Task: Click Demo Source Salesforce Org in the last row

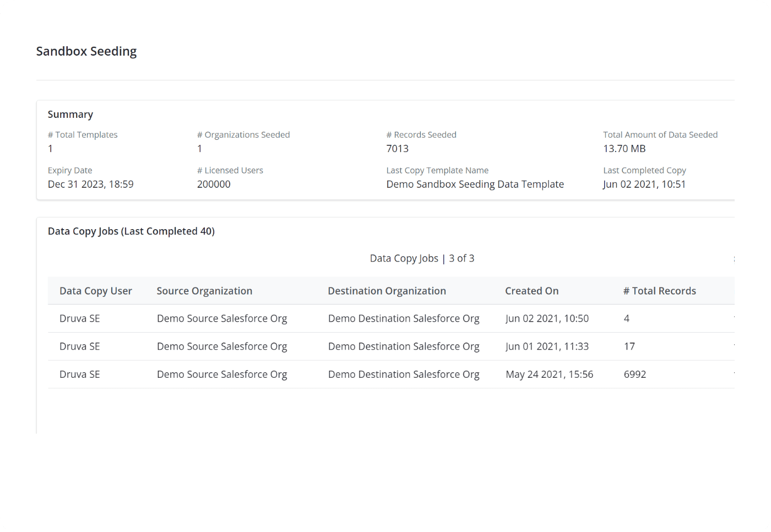Action: [222, 374]
